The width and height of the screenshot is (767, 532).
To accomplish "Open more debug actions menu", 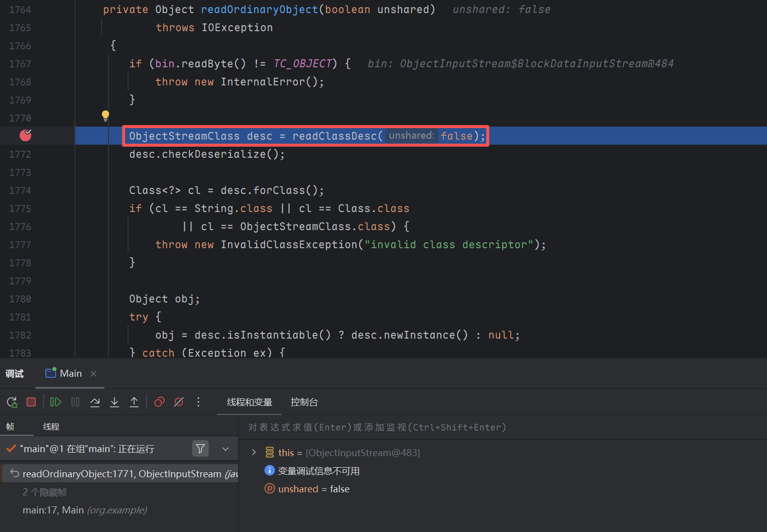I will (x=198, y=402).
